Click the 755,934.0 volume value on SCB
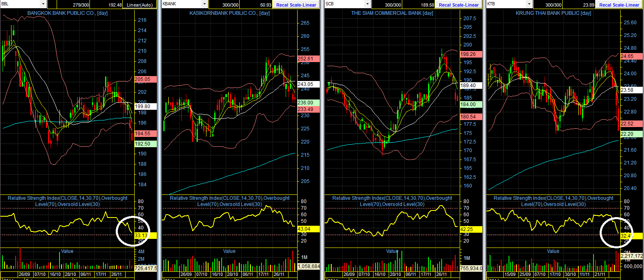 [x=471, y=268]
